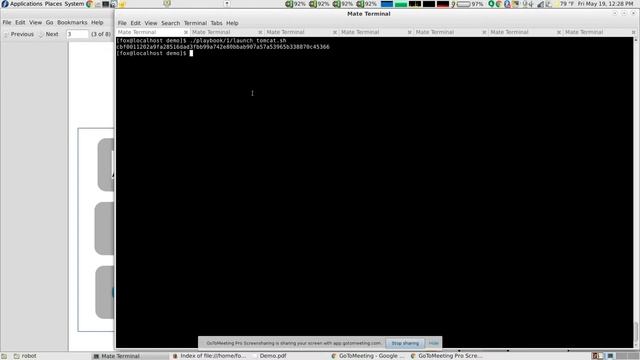Open Search menu in Mate Terminal
This screenshot has height=360, width=640.
click(170, 23)
